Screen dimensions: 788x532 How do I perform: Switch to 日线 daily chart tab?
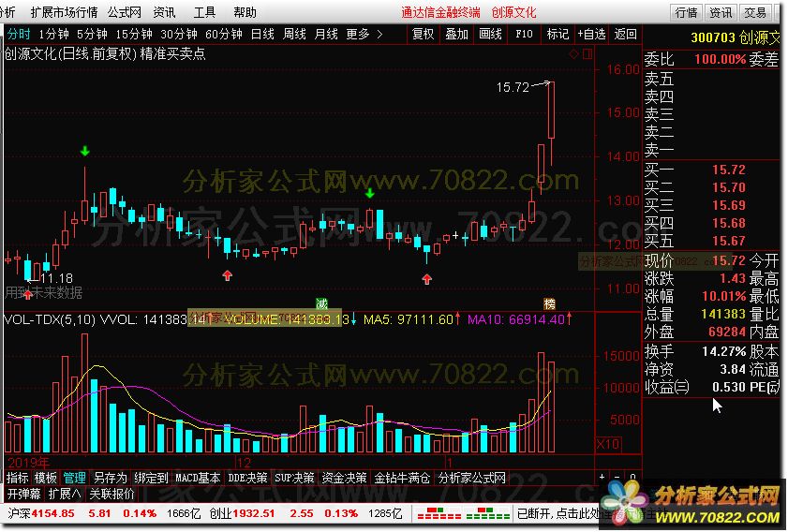pyautogui.click(x=262, y=34)
